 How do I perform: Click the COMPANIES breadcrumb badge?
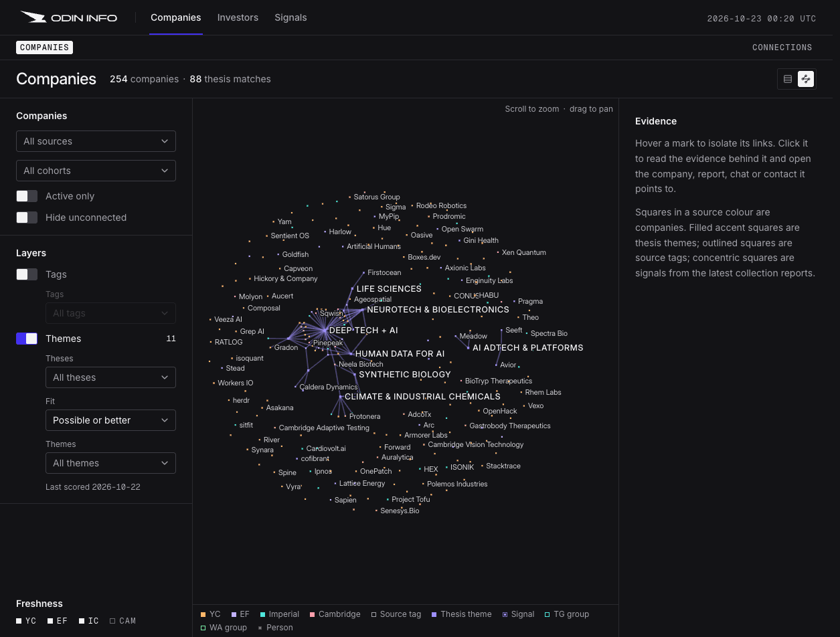(x=44, y=48)
